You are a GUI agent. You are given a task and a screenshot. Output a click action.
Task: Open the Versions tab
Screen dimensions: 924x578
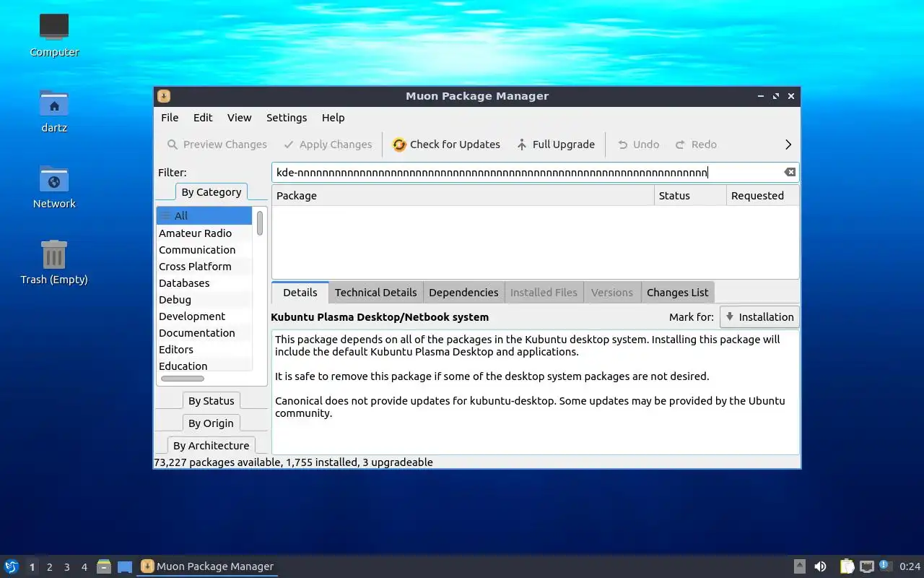[611, 293]
